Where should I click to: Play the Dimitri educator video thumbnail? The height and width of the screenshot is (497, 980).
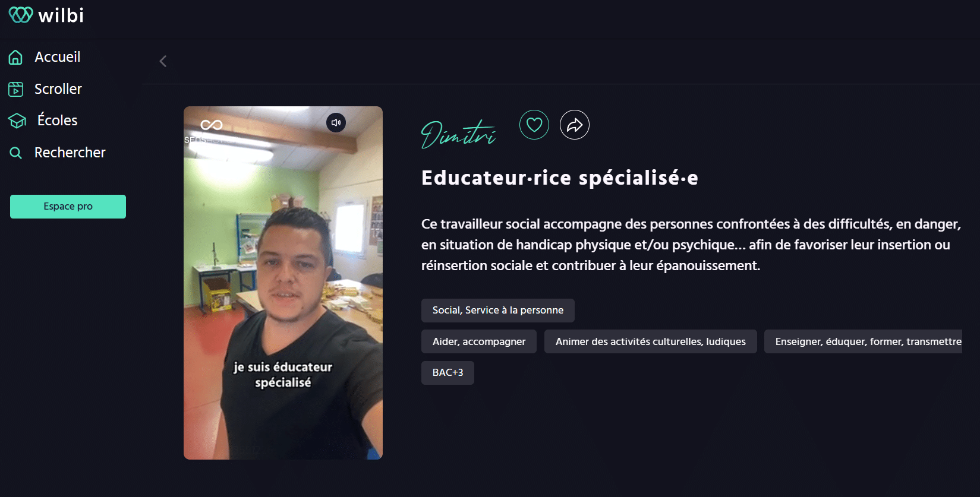tap(283, 283)
